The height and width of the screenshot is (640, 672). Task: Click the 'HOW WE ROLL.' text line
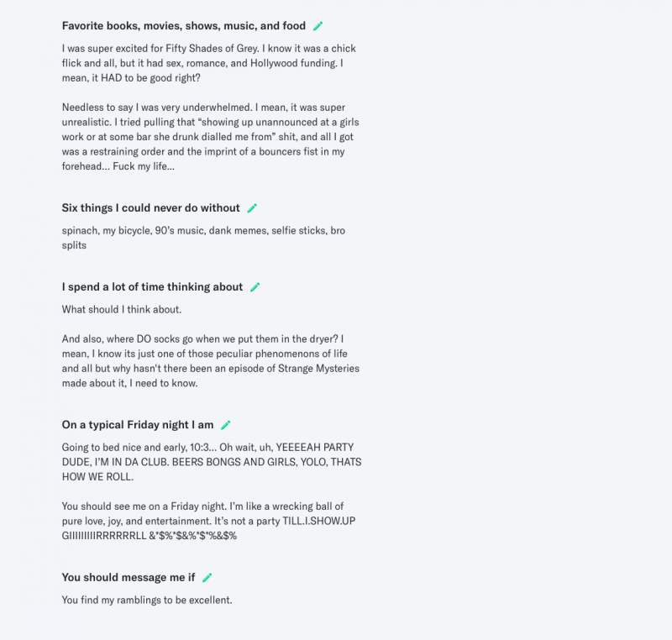tap(98, 477)
